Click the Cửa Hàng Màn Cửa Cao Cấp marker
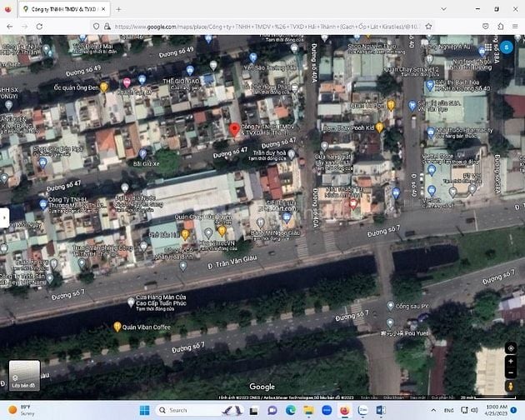This screenshot has height=420, width=525. click(132, 302)
